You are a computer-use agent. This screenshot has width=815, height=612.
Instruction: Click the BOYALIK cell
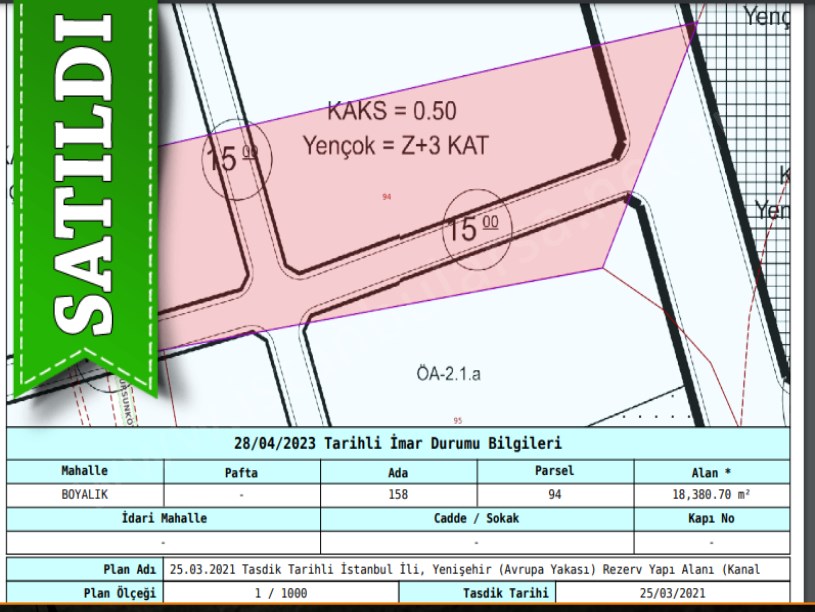(85, 494)
